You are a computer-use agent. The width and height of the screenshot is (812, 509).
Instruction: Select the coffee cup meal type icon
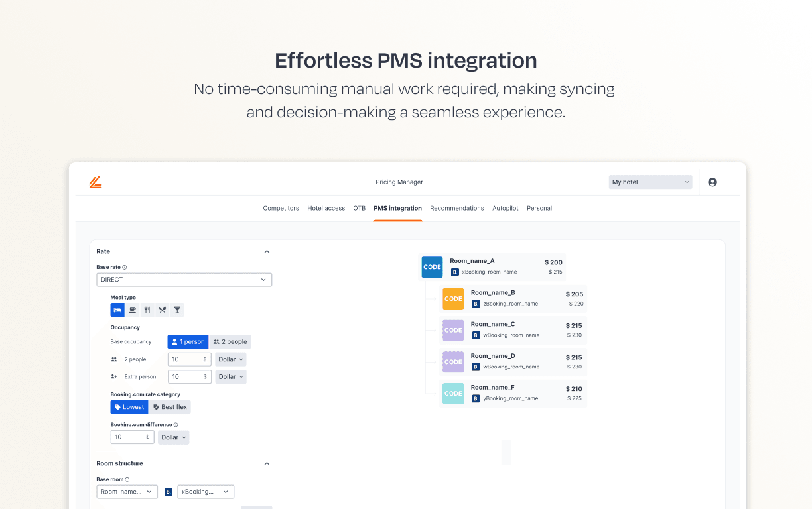[x=132, y=310]
